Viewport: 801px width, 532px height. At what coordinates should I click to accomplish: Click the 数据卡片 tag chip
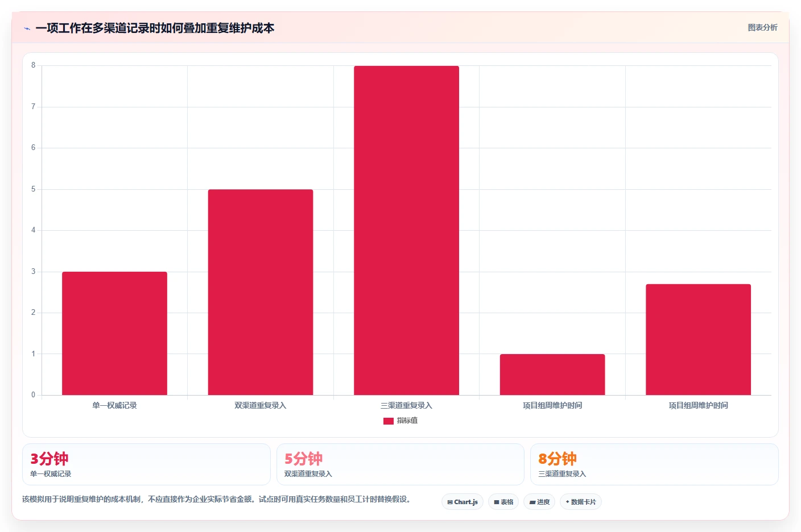[x=581, y=502]
